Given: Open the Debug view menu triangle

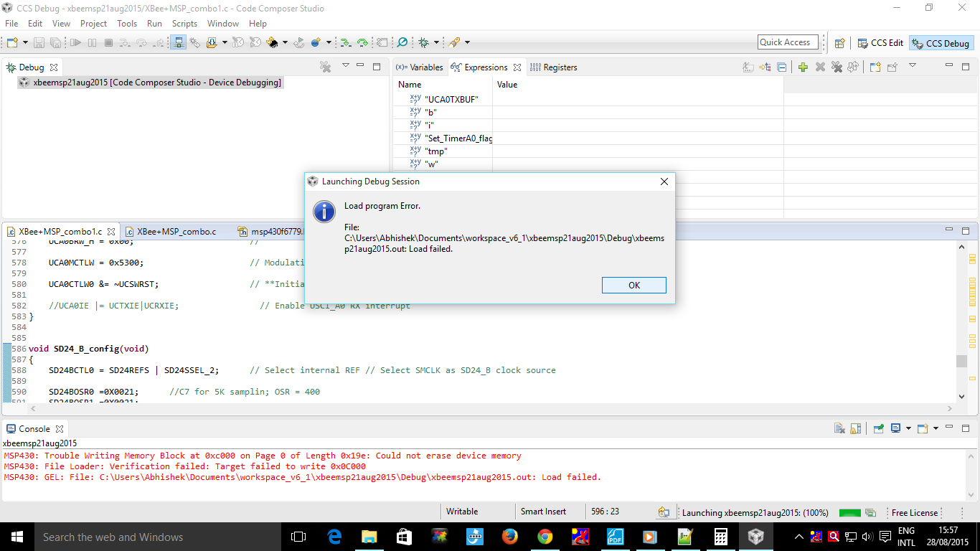Looking at the screenshot, I should point(345,66).
